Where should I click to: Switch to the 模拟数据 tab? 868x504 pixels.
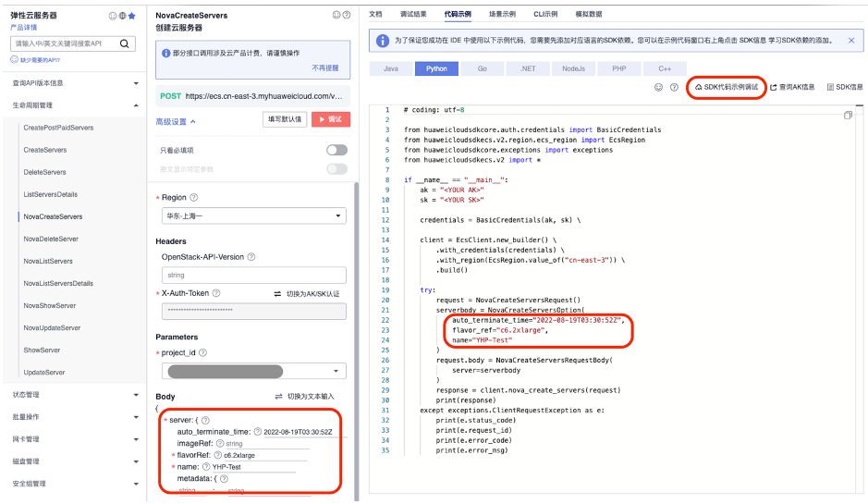589,14
